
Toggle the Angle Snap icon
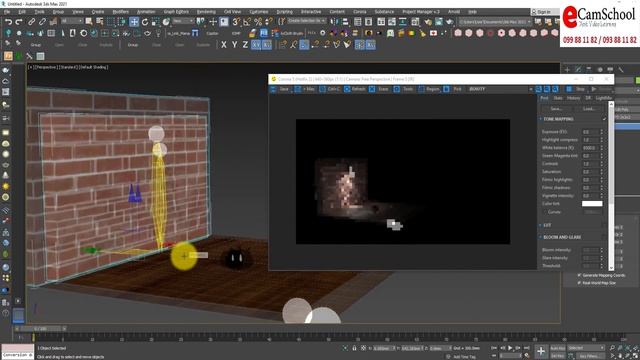(x=247, y=22)
